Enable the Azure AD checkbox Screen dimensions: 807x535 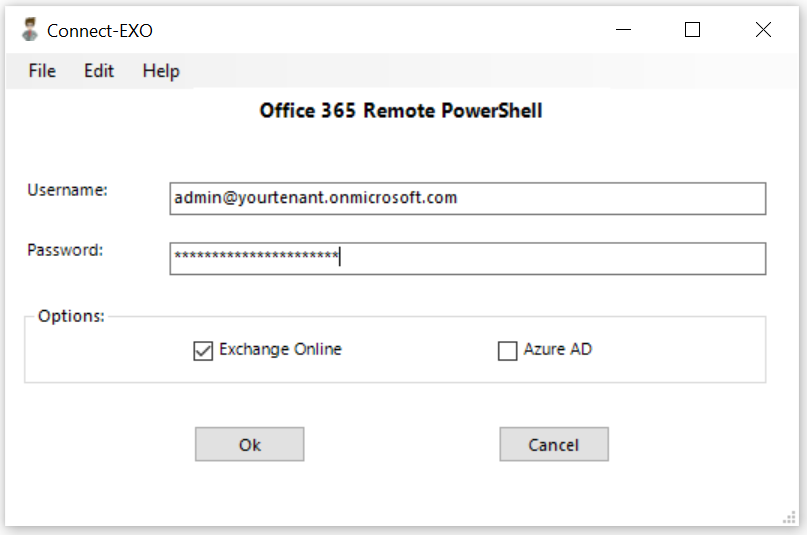coord(507,351)
